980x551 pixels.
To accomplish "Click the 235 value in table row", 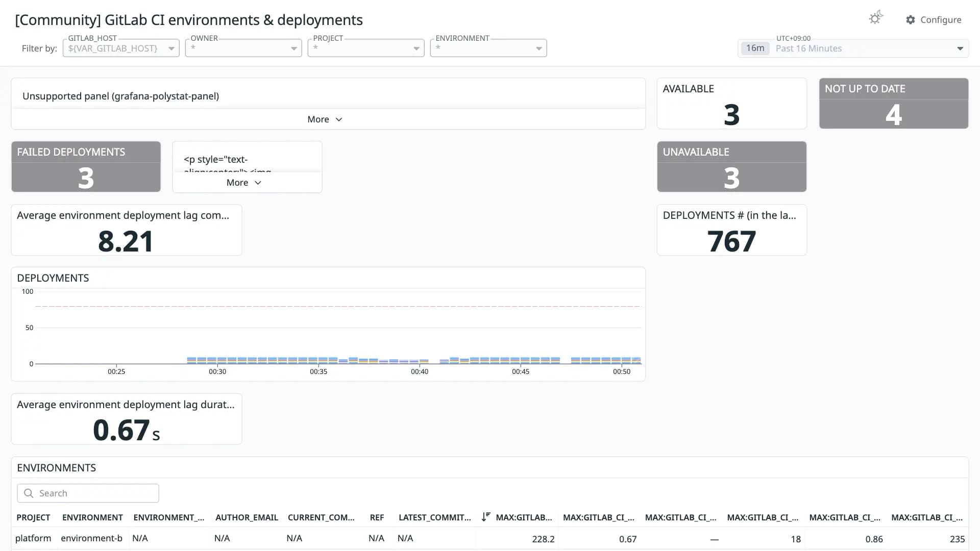I will coord(957,539).
